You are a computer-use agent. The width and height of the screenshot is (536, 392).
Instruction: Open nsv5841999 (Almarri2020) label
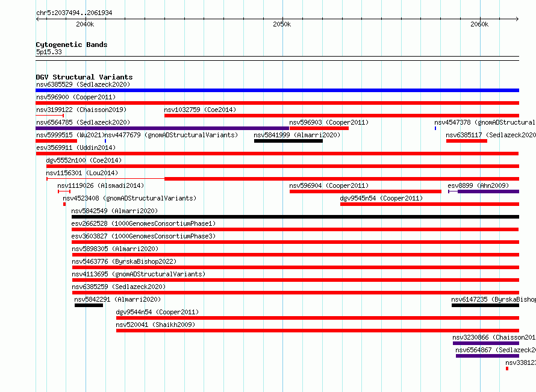[x=297, y=135]
